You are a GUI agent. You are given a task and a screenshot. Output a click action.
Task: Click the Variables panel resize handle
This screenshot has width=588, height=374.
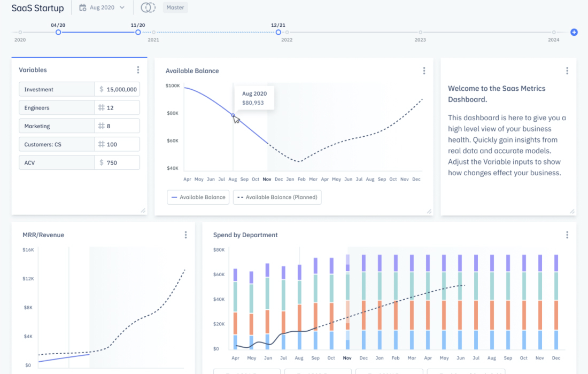(143, 211)
